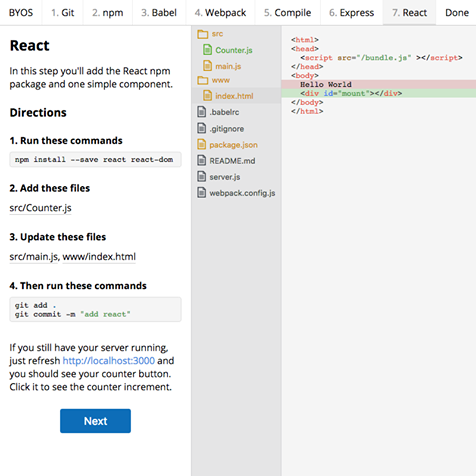Open the www/index.html link in directions
The width and height of the screenshot is (476, 476).
click(x=99, y=257)
